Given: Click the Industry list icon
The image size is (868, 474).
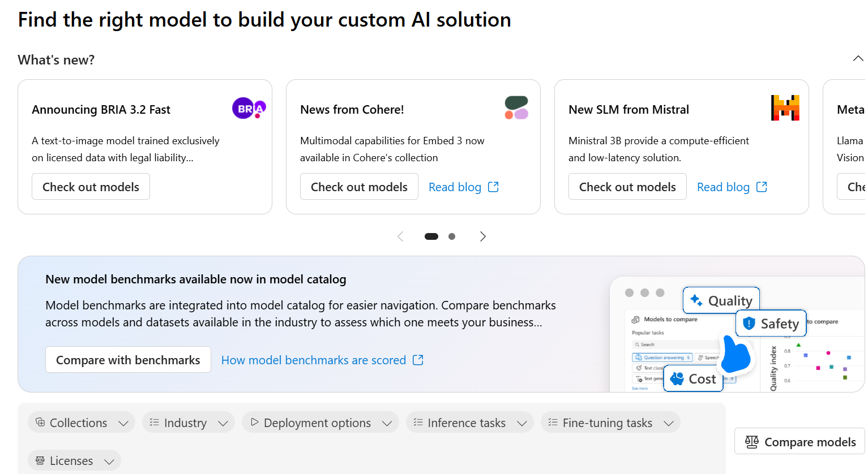Looking at the screenshot, I should tap(154, 422).
